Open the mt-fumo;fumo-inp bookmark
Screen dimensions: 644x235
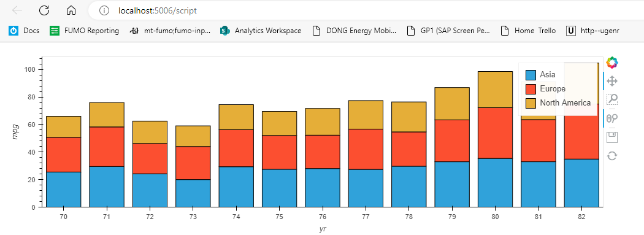(170, 31)
